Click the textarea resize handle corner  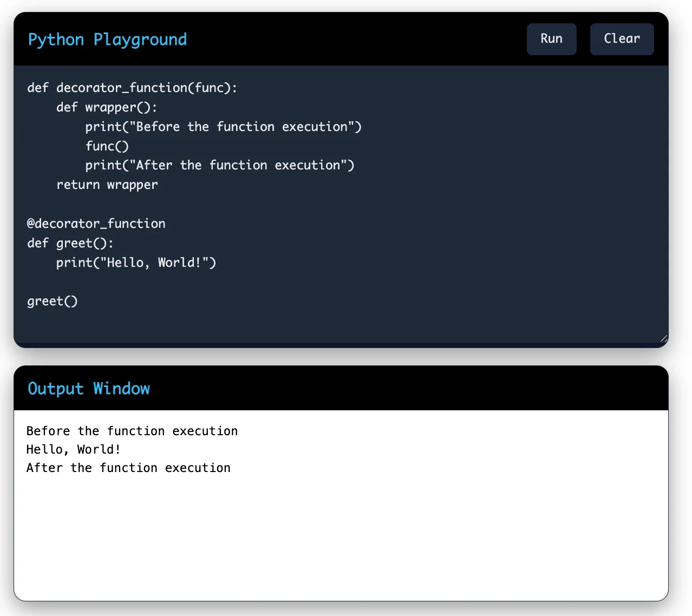[664, 338]
